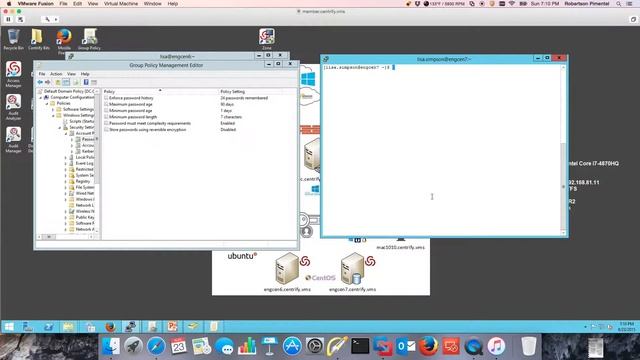This screenshot has height=360, width=640.
Task: Click the VMware Fusion pause button
Action: [x=8, y=19]
